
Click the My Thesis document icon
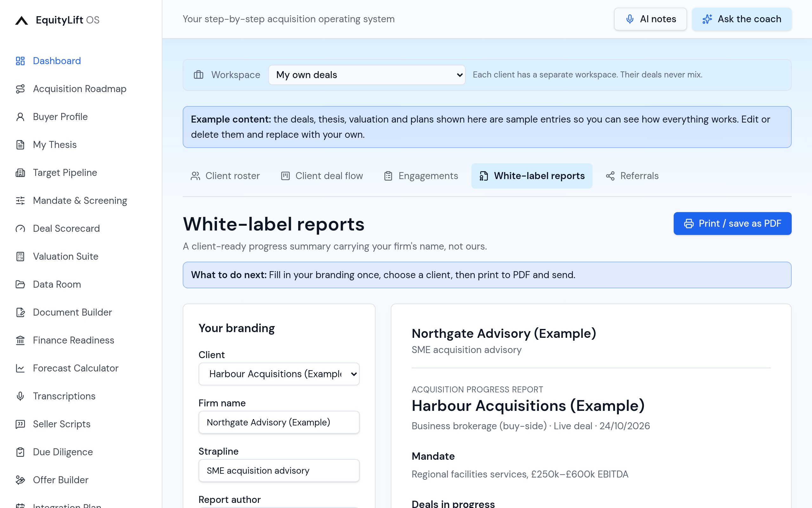[21, 144]
